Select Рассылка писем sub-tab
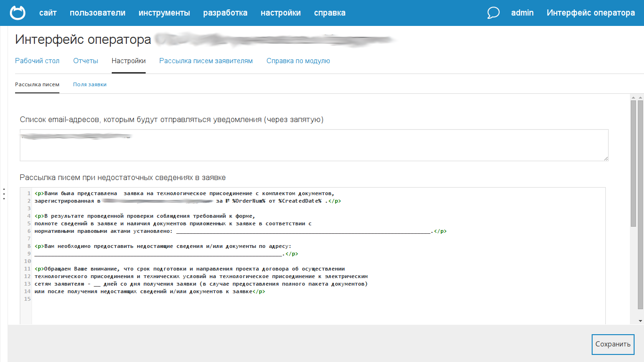 (37, 84)
